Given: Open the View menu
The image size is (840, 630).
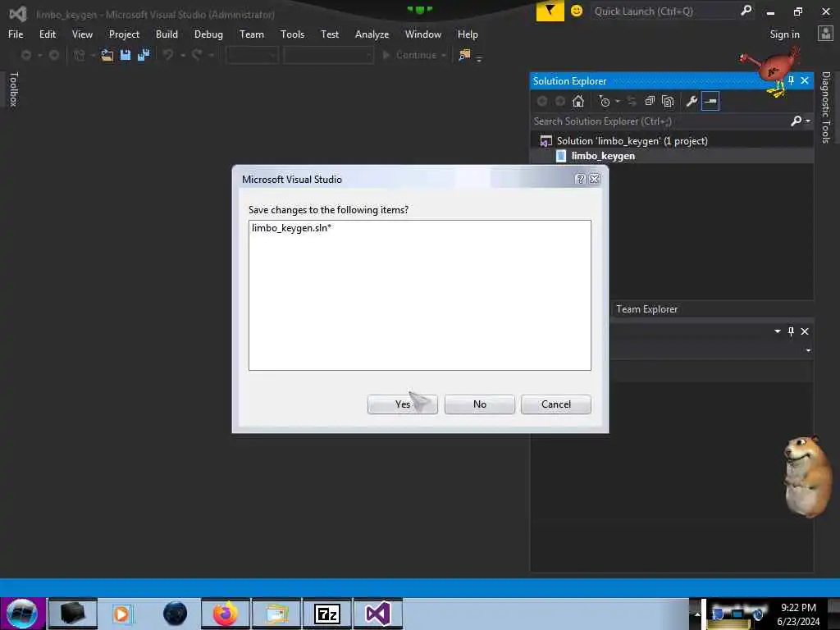Looking at the screenshot, I should point(82,34).
